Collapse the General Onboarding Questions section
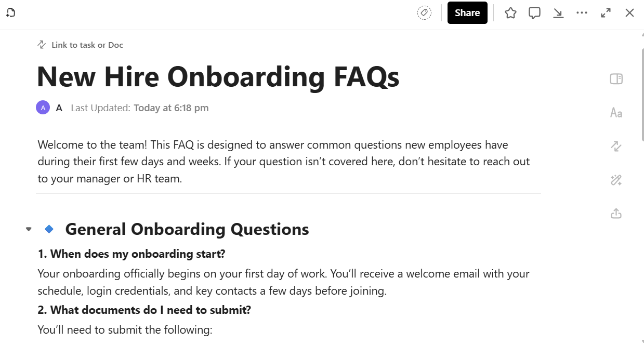The image size is (644, 343). (29, 229)
